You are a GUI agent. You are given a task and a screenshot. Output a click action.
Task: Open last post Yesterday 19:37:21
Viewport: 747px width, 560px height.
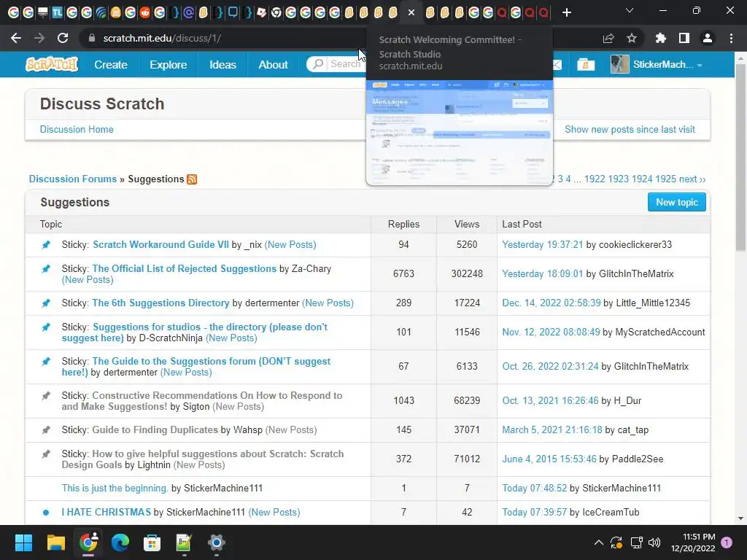tap(542, 244)
